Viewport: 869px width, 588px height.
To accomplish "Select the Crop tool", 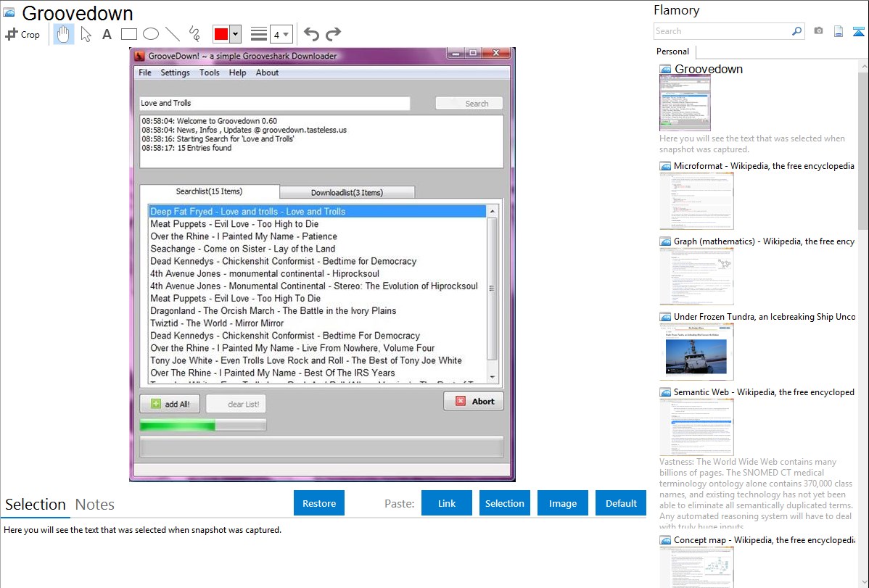I will click(22, 34).
